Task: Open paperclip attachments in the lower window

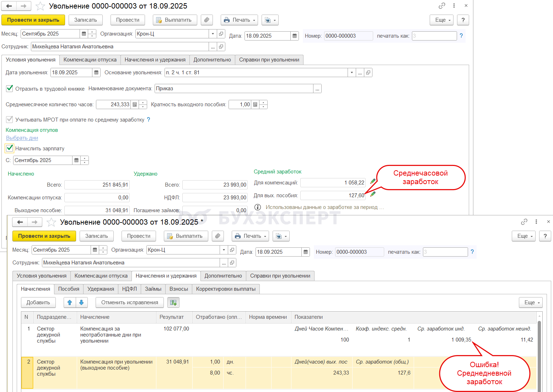Action: (x=218, y=236)
